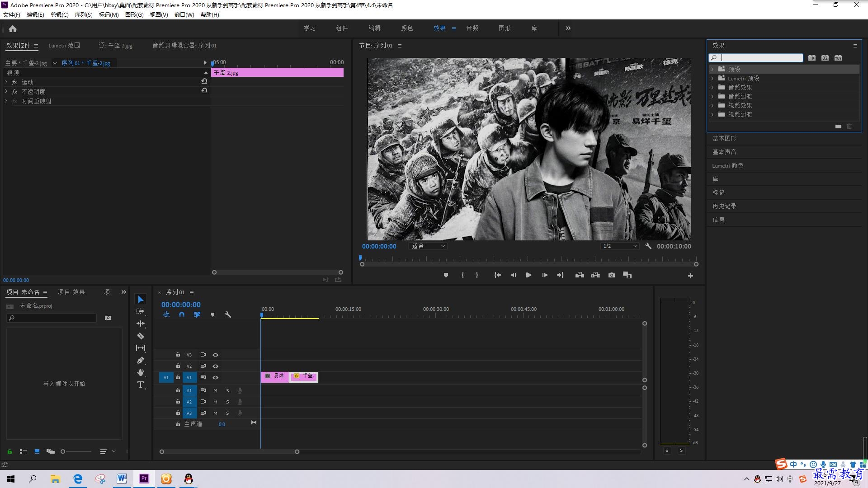Toggle V1 track output eye
Viewport: 868px width, 488px height.
click(216, 377)
